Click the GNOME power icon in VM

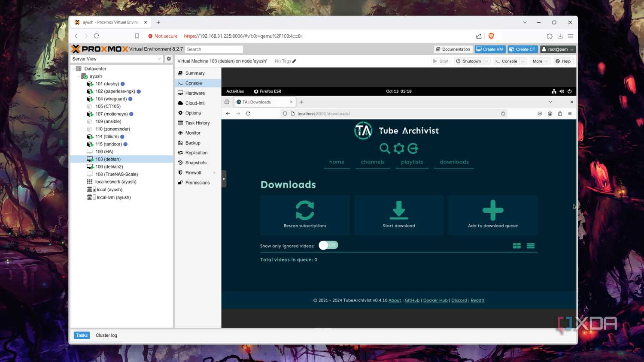pos(570,91)
